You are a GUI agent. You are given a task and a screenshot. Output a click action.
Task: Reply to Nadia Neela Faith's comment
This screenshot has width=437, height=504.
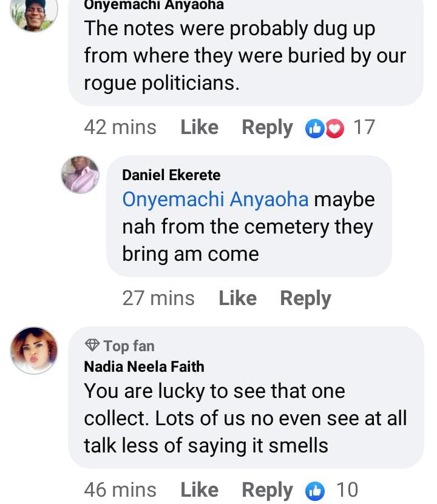coord(267,490)
